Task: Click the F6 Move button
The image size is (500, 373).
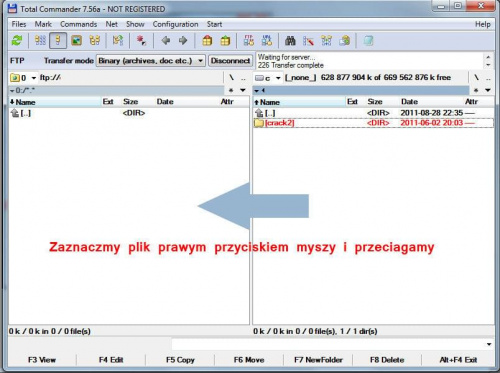Action: coord(249,360)
